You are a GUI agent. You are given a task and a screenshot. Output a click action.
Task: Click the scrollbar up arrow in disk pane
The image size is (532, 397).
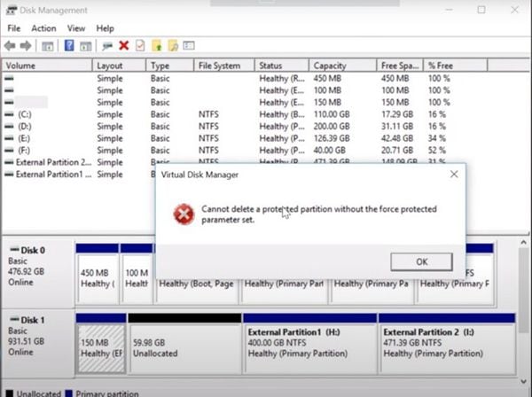coord(523,243)
